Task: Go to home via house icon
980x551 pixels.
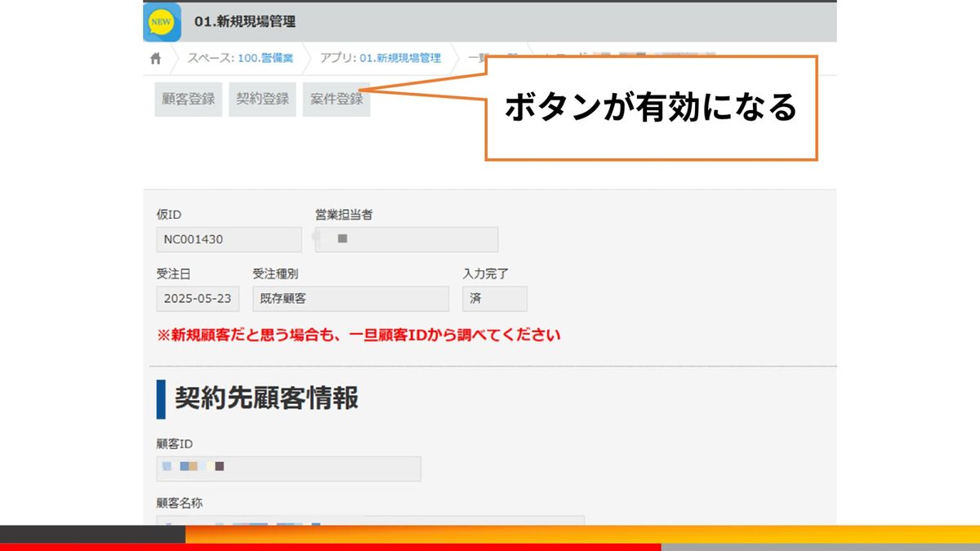Action: click(x=155, y=59)
